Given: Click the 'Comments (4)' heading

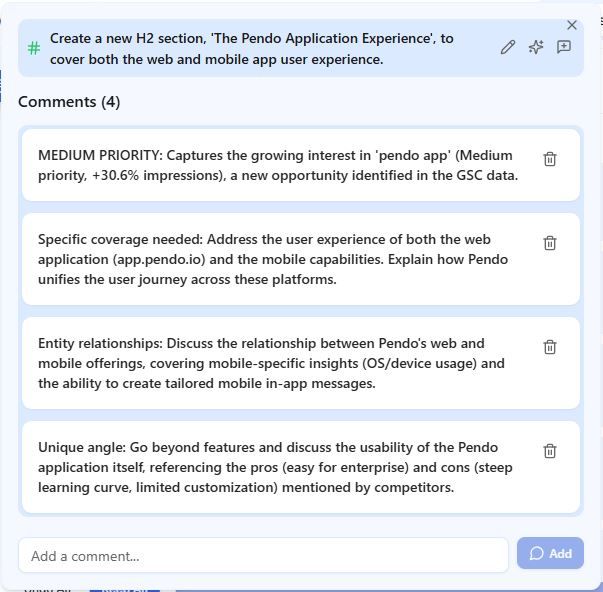Looking at the screenshot, I should [69, 102].
